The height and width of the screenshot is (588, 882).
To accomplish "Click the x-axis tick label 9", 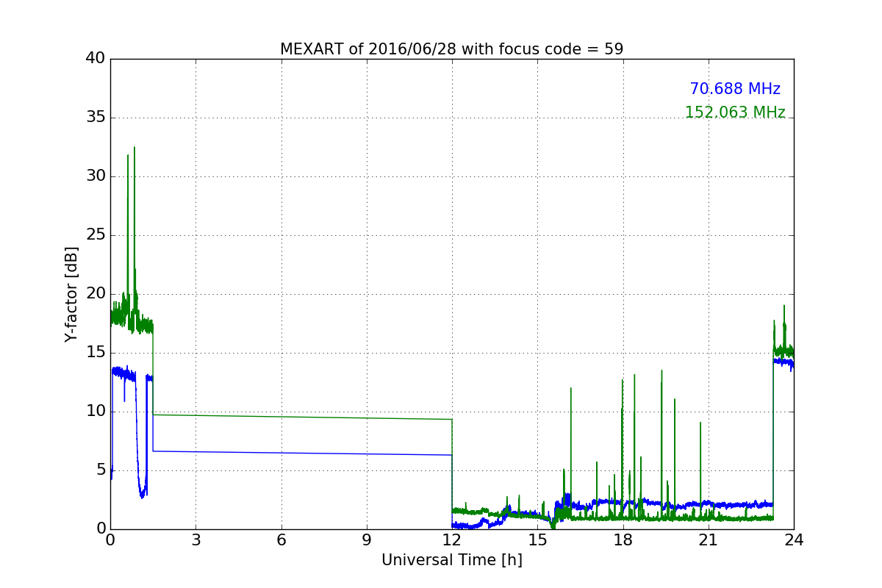I will tap(367, 539).
